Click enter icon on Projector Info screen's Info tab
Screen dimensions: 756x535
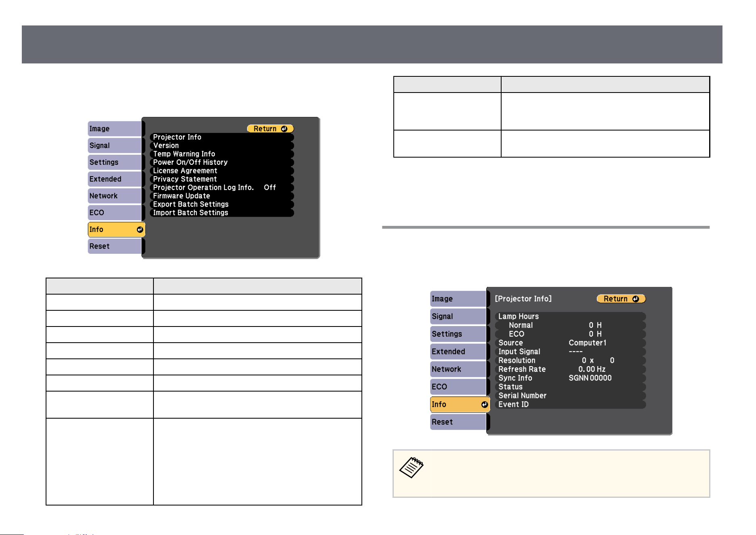[x=484, y=404]
